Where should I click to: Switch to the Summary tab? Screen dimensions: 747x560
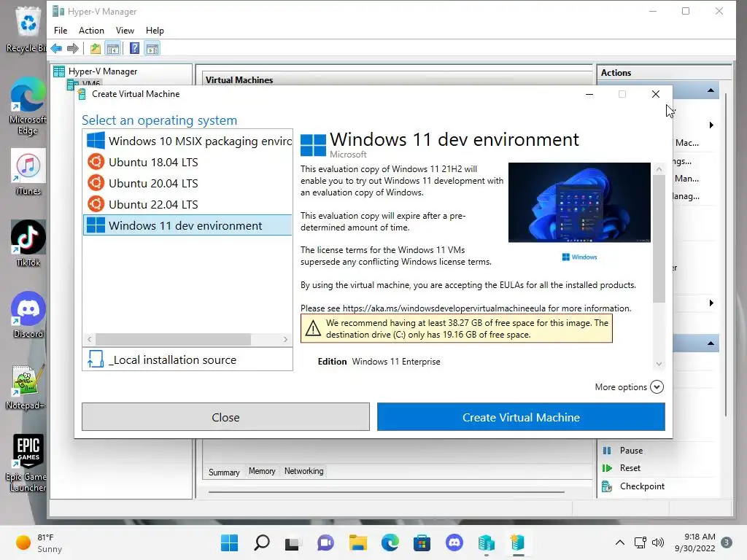click(224, 472)
